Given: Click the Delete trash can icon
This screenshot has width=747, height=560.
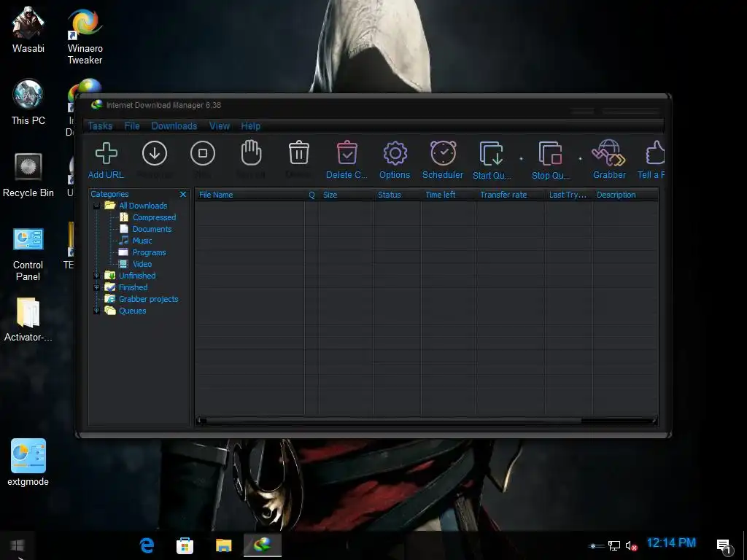Looking at the screenshot, I should (x=299, y=152).
